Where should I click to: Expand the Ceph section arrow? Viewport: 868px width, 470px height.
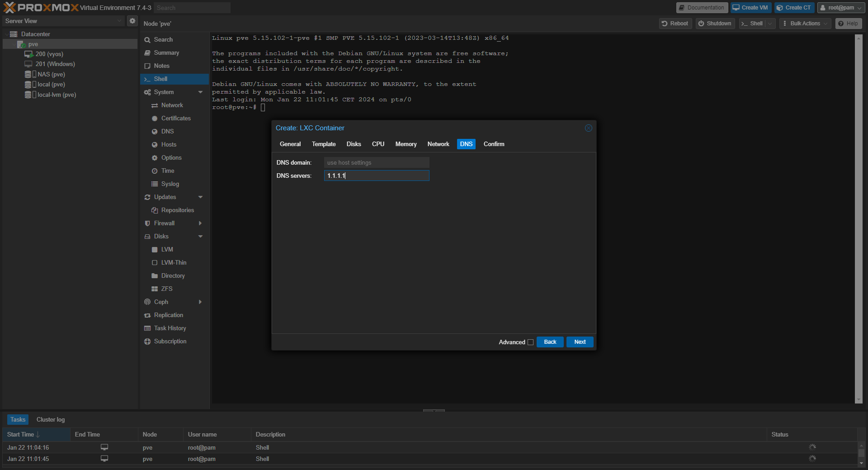coord(200,302)
